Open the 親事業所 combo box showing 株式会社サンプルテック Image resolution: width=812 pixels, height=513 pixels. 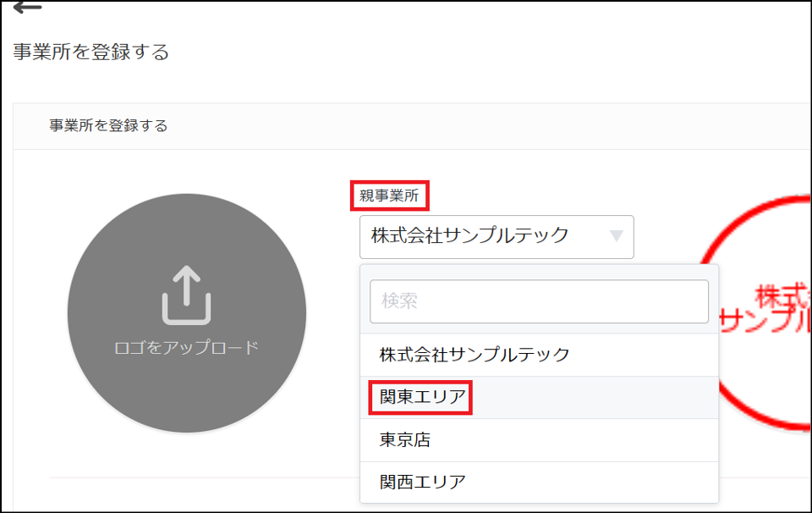497,237
